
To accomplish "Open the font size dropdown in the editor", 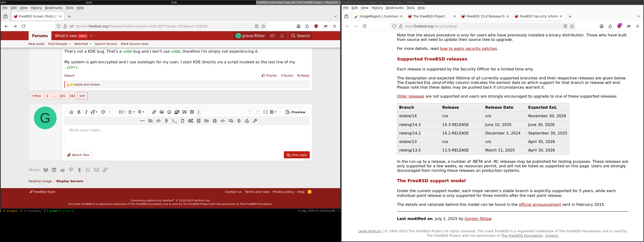I will (x=94, y=112).
